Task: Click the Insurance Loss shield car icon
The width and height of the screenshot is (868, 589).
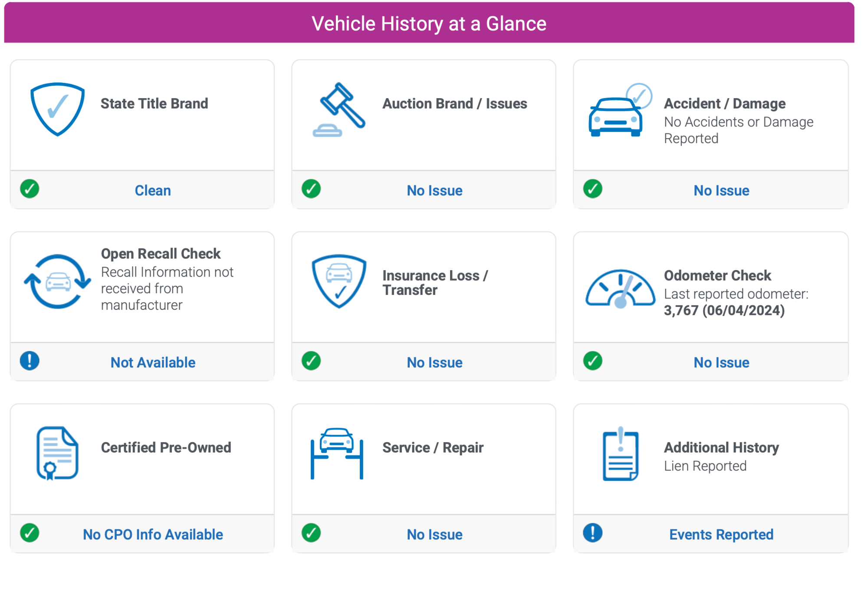Action: point(339,281)
